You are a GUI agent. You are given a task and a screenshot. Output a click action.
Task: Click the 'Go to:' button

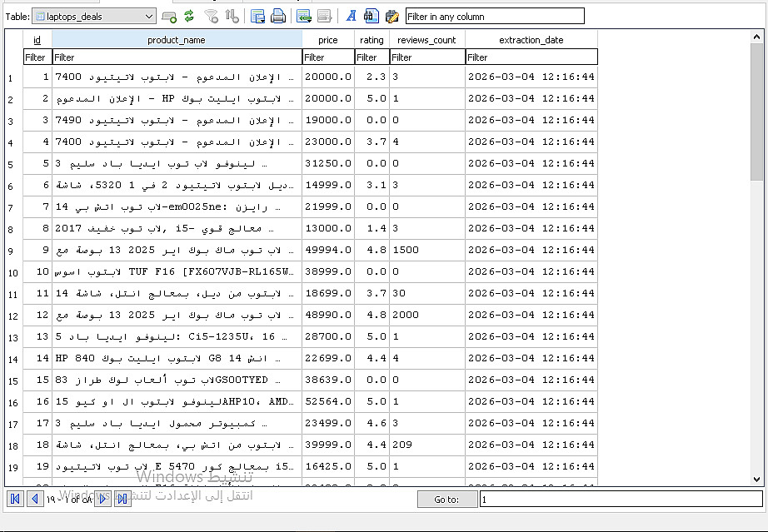(x=446, y=500)
